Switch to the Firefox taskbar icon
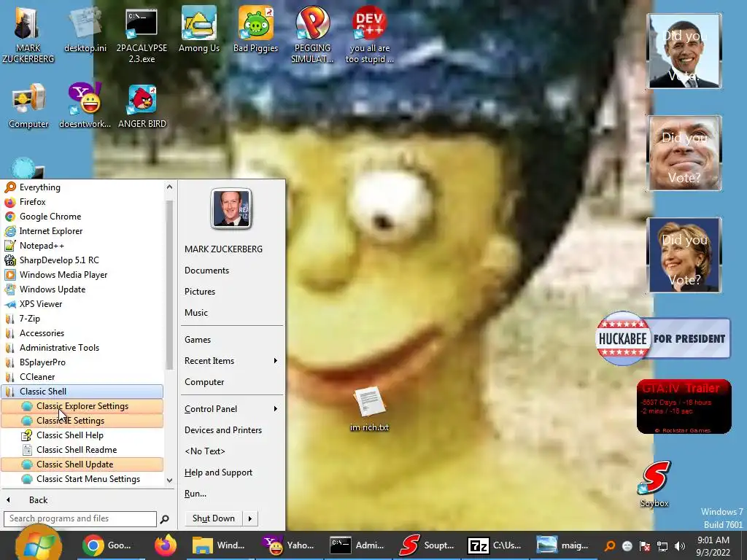Image resolution: width=747 pixels, height=560 pixels. click(166, 545)
